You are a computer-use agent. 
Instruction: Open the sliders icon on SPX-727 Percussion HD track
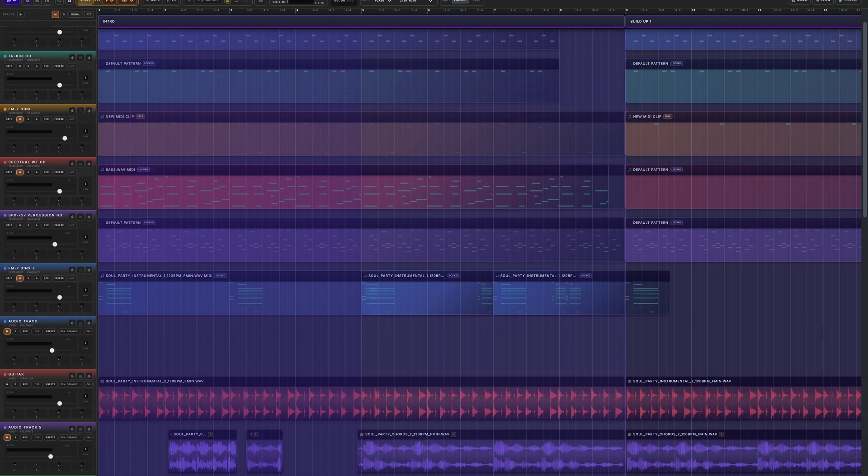[x=80, y=217]
